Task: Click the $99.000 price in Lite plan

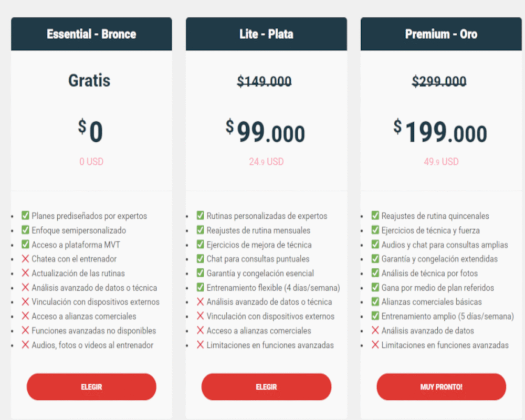Action: (266, 132)
